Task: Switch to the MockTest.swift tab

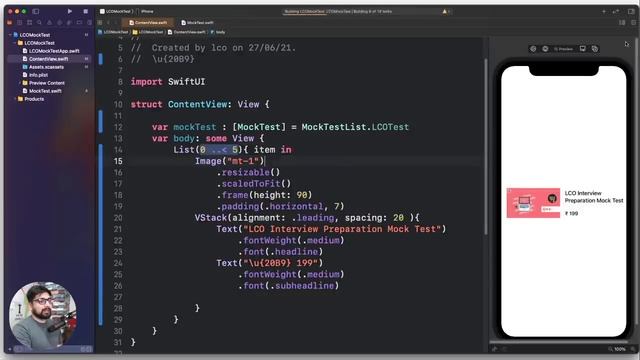Action: 198,22
